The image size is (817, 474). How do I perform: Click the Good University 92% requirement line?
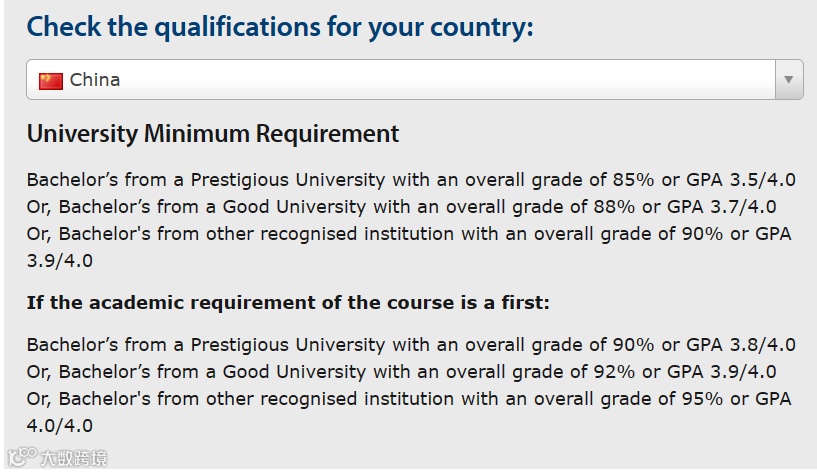pyautogui.click(x=401, y=372)
